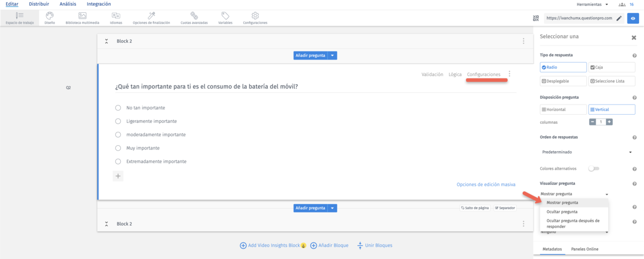Open the question Validación settings
Viewport: 644px width, 259px height.
pyautogui.click(x=433, y=75)
